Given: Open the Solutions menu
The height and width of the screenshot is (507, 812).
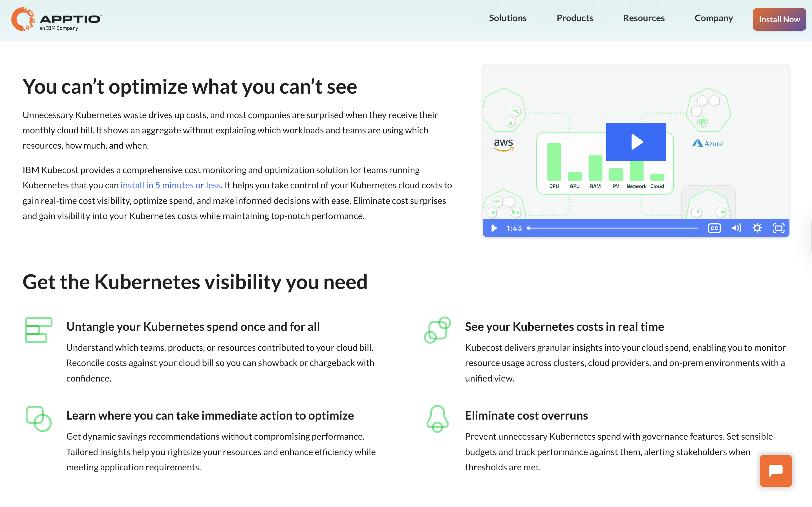Looking at the screenshot, I should coord(507,18).
